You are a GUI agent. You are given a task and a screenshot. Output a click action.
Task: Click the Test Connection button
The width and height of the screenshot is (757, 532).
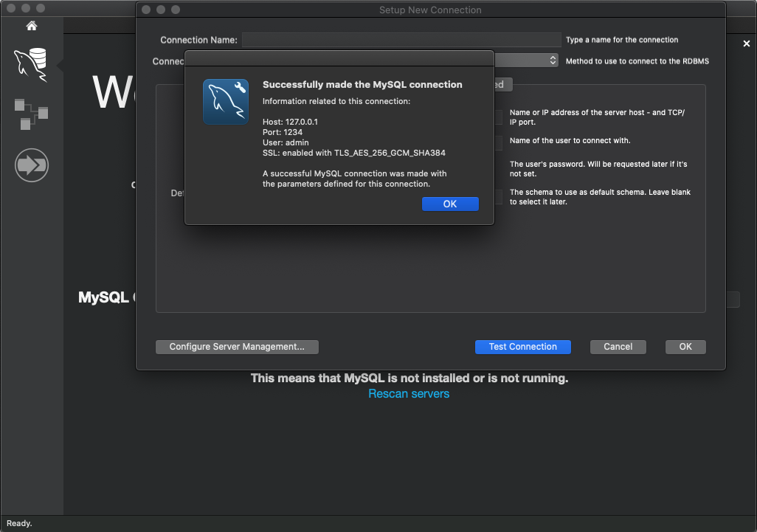tap(523, 347)
